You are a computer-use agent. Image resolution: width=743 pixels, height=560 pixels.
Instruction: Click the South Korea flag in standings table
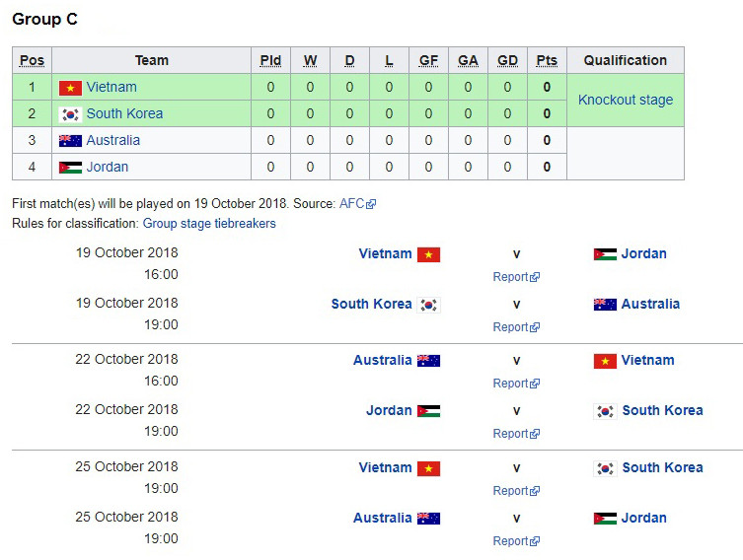coord(70,113)
